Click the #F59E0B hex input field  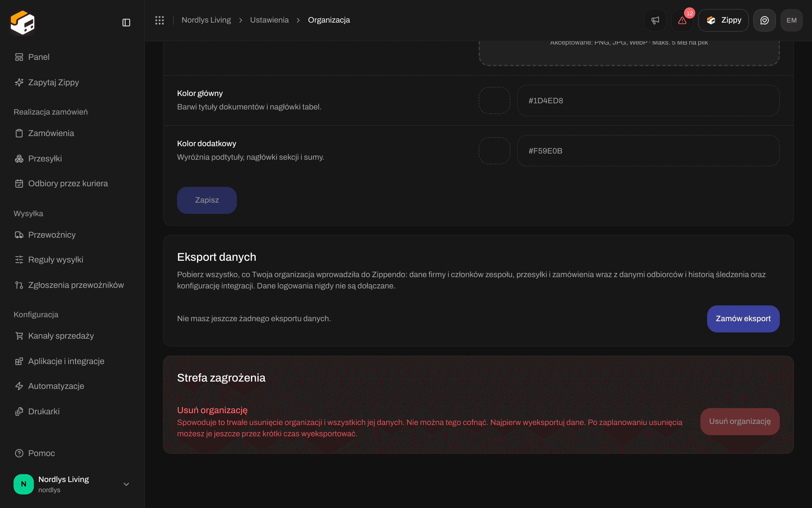point(648,151)
